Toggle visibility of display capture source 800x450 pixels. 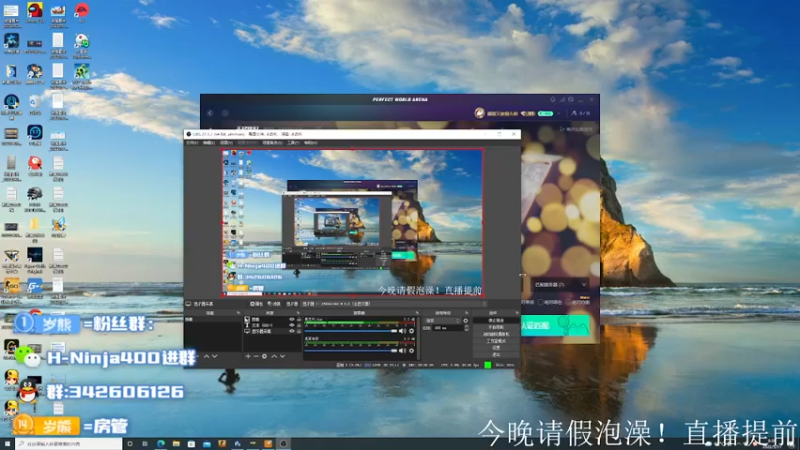tap(292, 331)
